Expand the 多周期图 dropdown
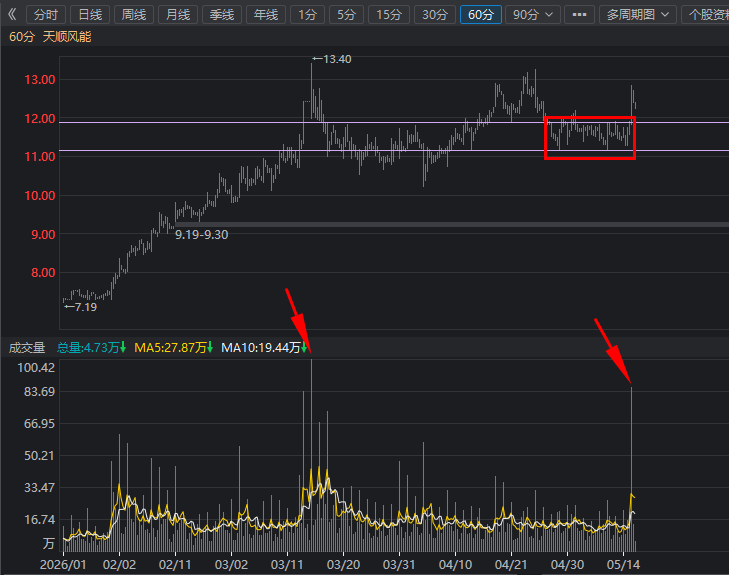Screen dimensions: 729x575 (x=637, y=15)
